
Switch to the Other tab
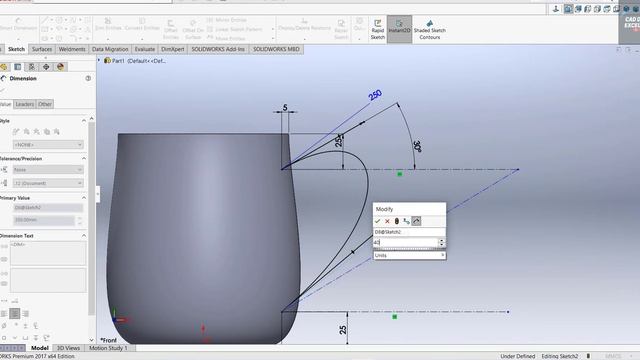pos(44,104)
